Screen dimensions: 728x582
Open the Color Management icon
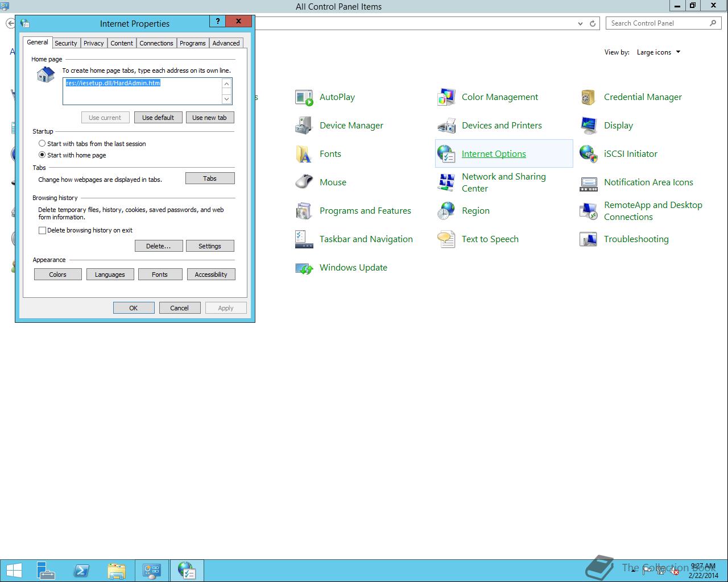446,97
